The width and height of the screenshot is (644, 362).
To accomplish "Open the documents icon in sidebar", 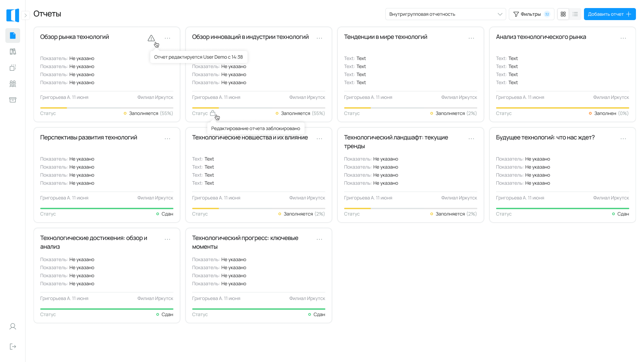I will click(13, 36).
